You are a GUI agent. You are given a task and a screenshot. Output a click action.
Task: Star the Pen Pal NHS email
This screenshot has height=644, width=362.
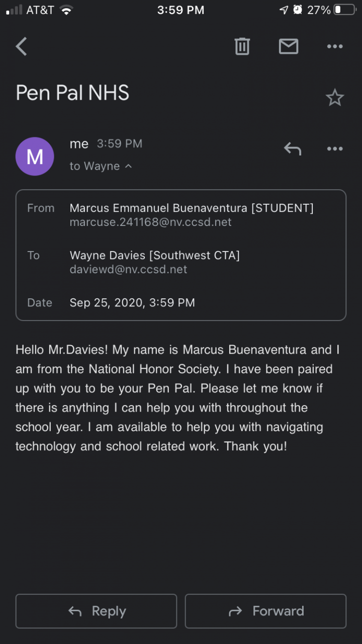[334, 98]
